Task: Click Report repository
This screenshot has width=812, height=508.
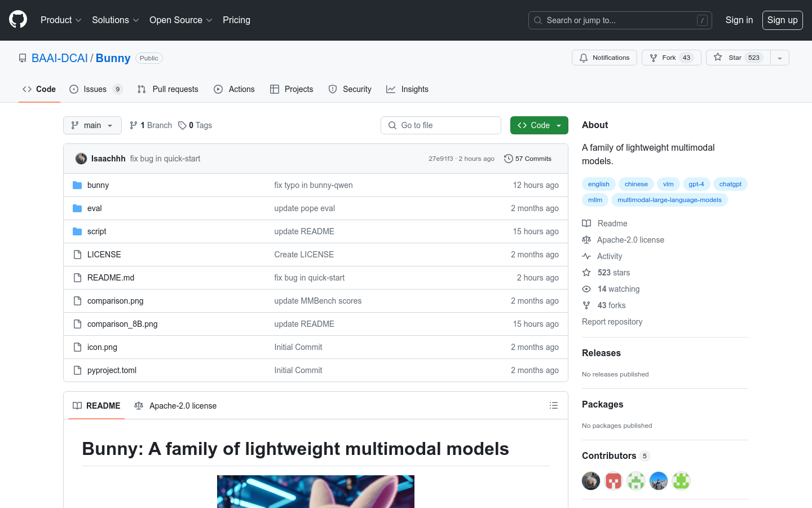Action: pos(612,322)
